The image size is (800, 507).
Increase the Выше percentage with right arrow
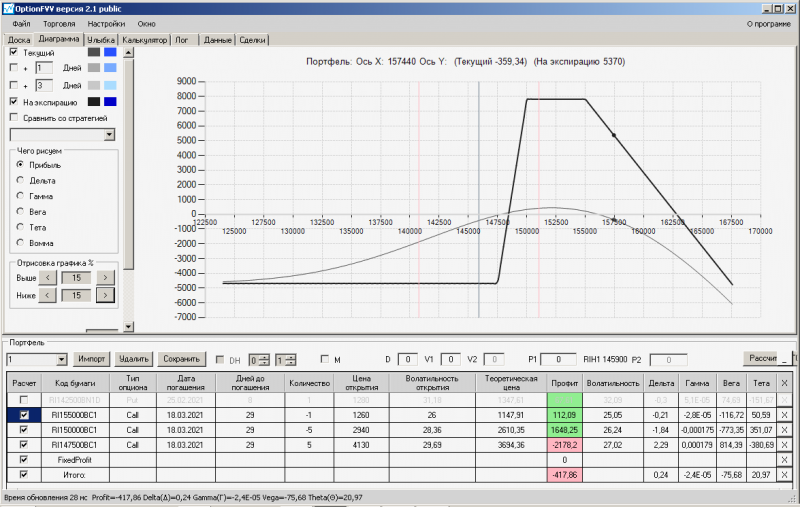(x=105, y=277)
